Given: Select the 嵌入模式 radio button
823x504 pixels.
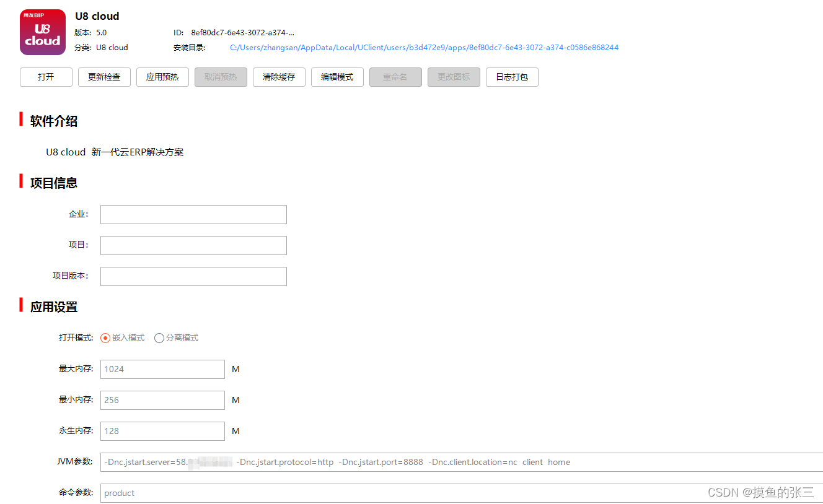Looking at the screenshot, I should (x=105, y=338).
